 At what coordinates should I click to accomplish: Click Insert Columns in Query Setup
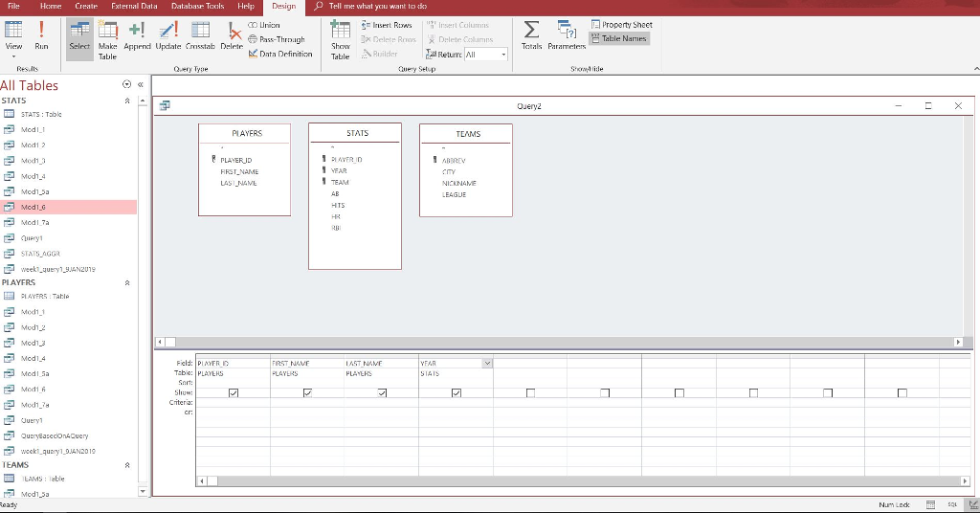(x=457, y=25)
